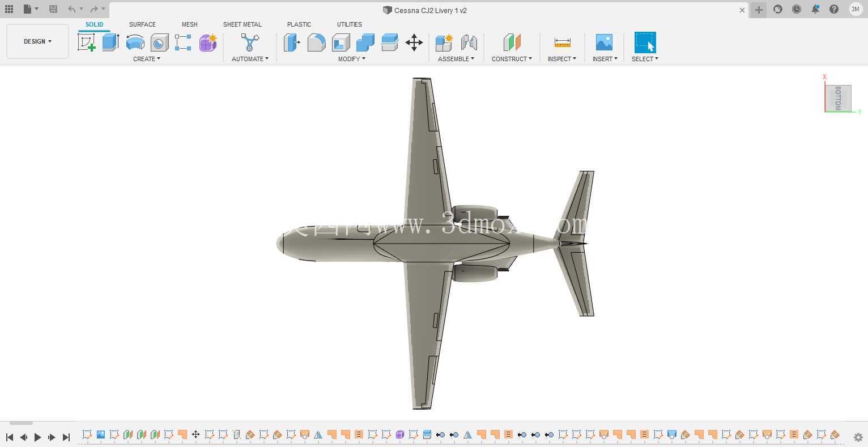
Task: Open the Notifications bell
Action: [x=815, y=9]
